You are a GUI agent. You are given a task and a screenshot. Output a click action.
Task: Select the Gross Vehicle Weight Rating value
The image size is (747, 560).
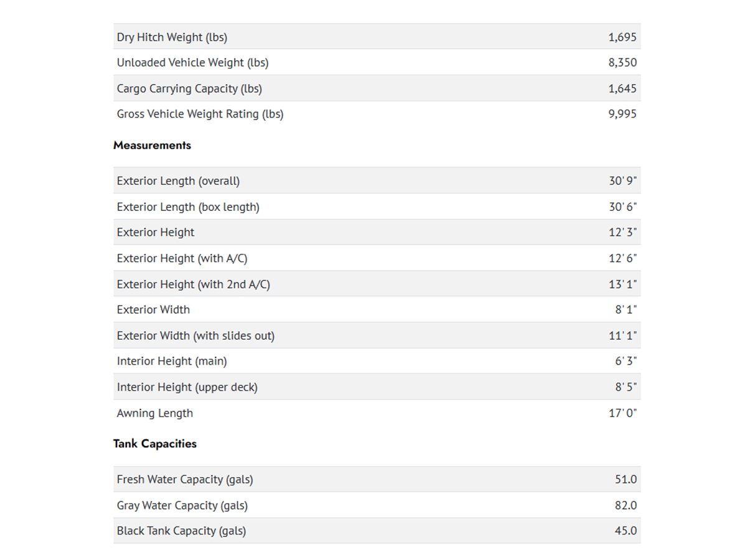(x=622, y=114)
